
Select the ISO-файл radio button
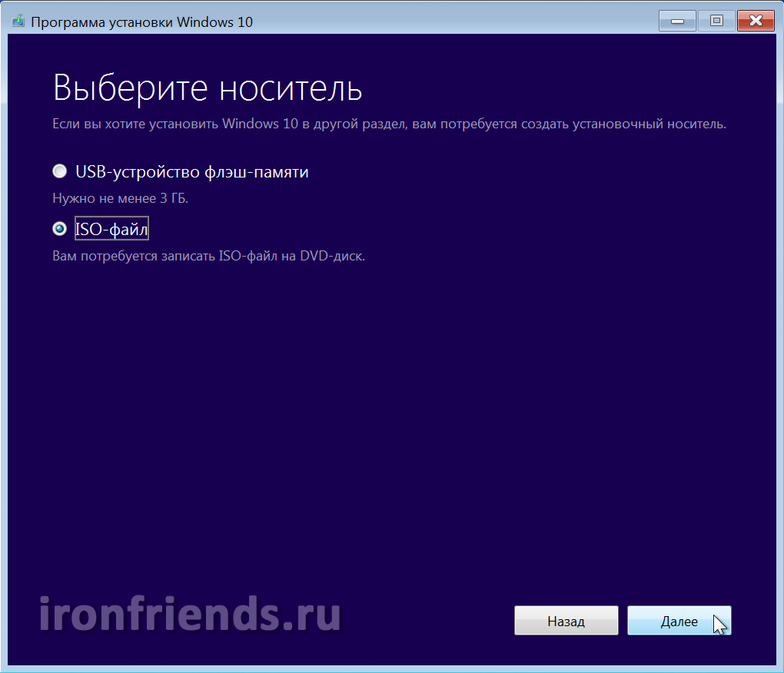coord(59,229)
